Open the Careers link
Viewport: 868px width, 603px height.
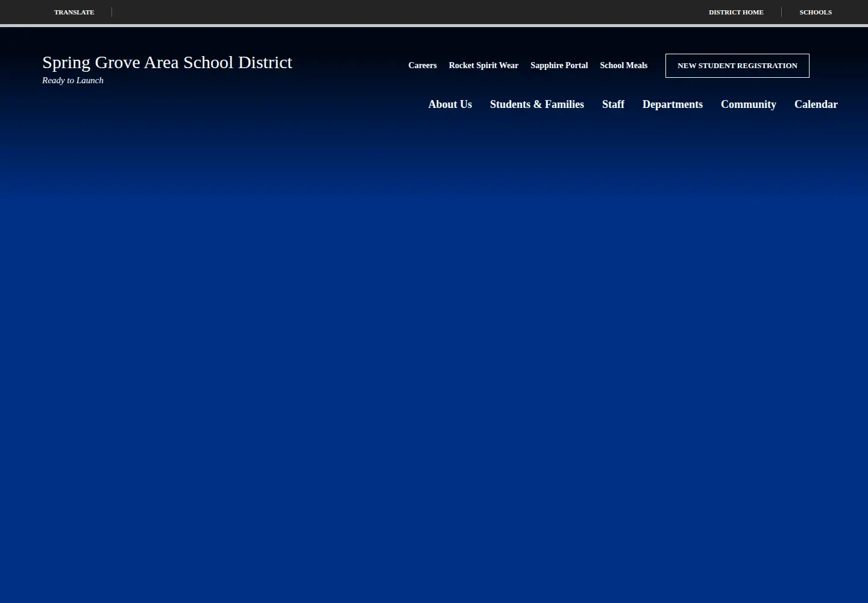coord(423,66)
